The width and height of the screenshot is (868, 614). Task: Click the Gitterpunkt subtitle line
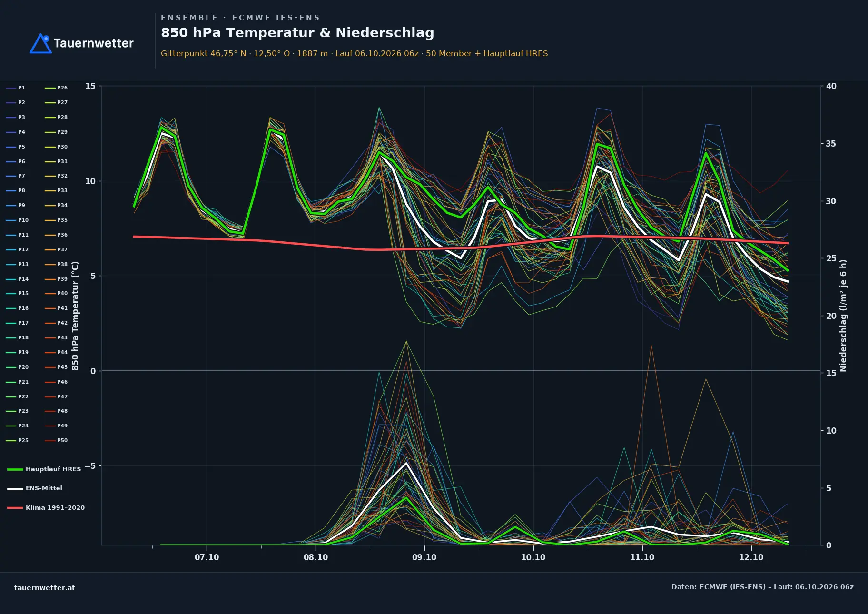tap(354, 53)
